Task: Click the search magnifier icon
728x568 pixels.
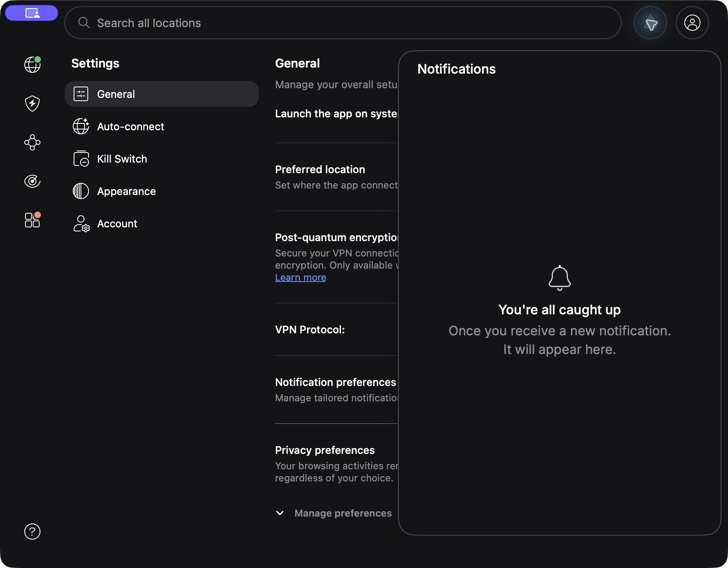Action: tap(84, 23)
